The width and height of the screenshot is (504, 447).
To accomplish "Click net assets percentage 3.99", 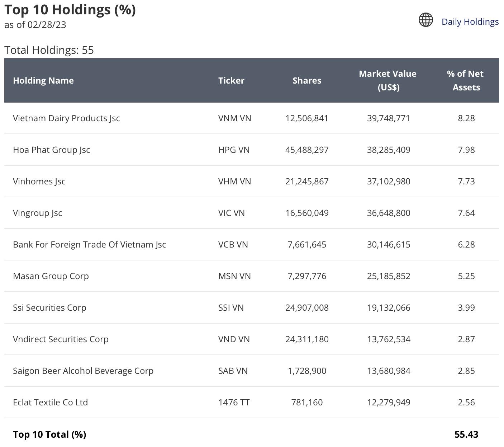I will click(x=466, y=307).
